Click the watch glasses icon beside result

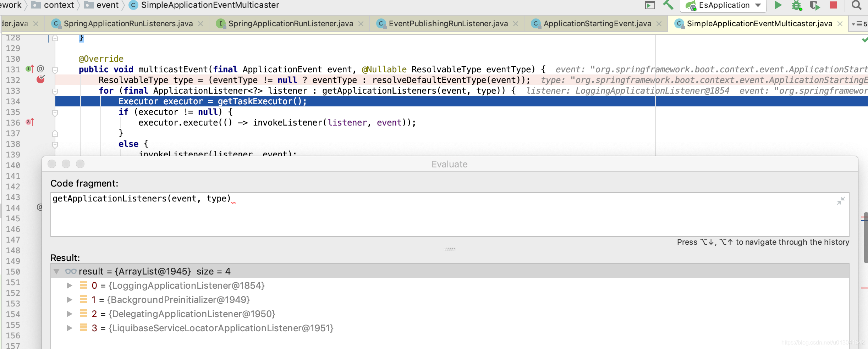click(71, 271)
